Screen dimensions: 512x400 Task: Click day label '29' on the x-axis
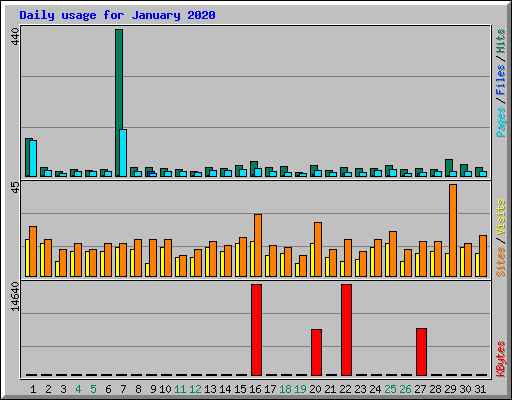pyautogui.click(x=450, y=389)
